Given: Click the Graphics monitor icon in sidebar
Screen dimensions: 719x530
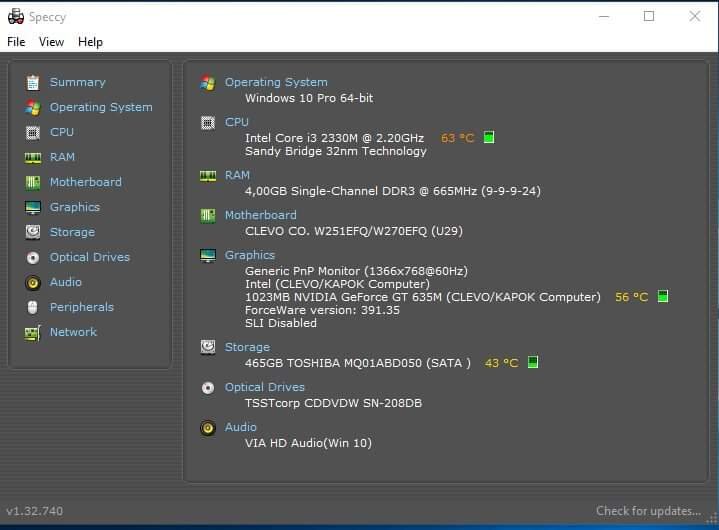Looking at the screenshot, I should point(33,207).
